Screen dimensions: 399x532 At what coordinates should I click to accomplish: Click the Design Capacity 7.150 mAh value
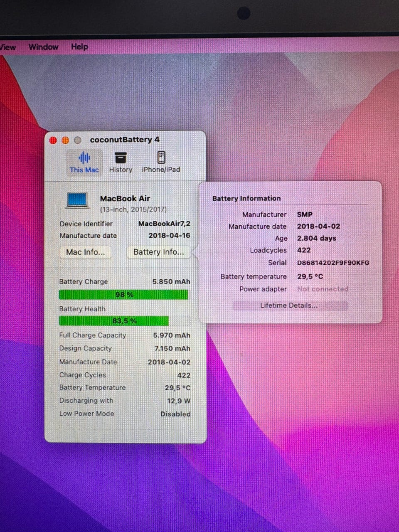172,348
